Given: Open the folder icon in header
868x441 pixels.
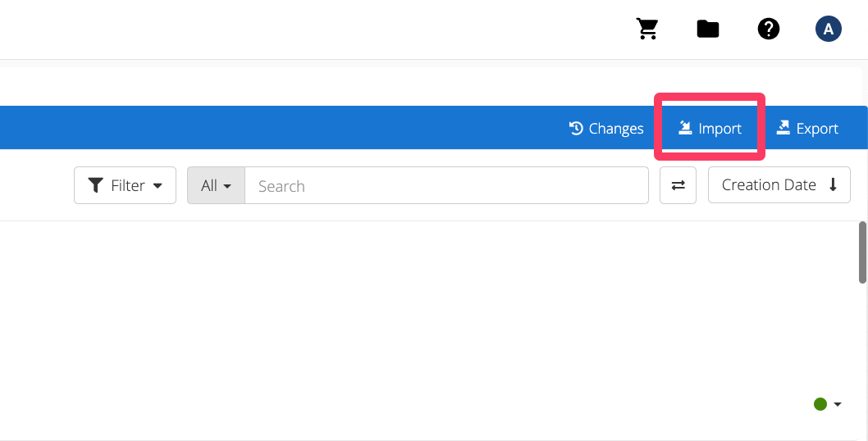Looking at the screenshot, I should [707, 29].
